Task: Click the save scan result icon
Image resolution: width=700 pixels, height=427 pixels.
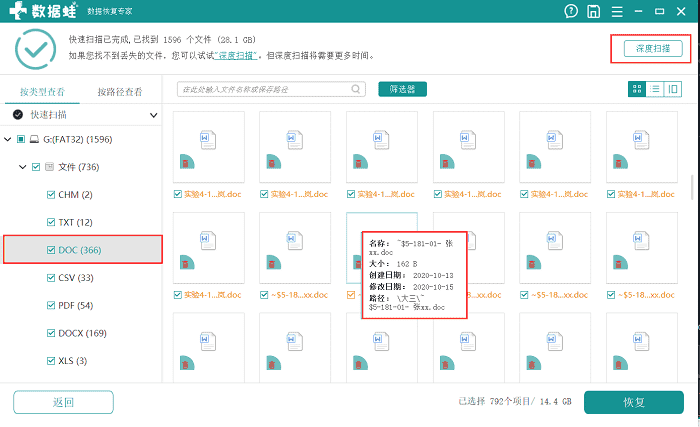Action: [x=593, y=11]
